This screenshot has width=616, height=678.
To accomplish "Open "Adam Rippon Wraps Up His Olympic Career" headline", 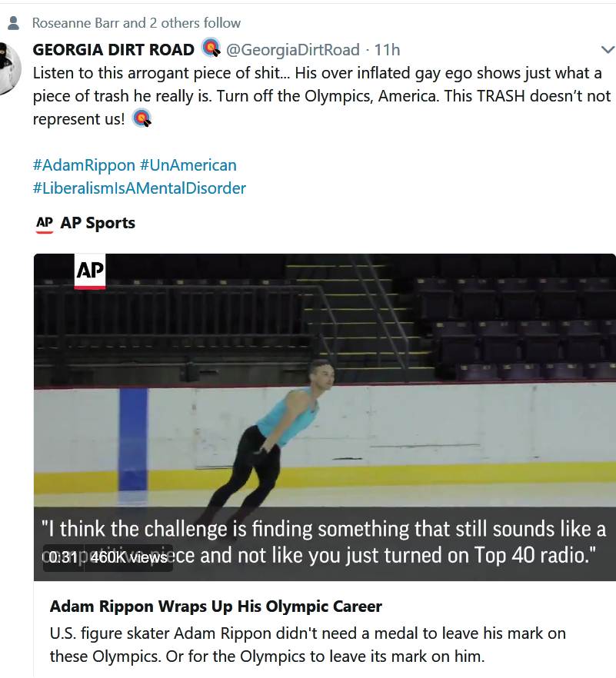I will [216, 607].
